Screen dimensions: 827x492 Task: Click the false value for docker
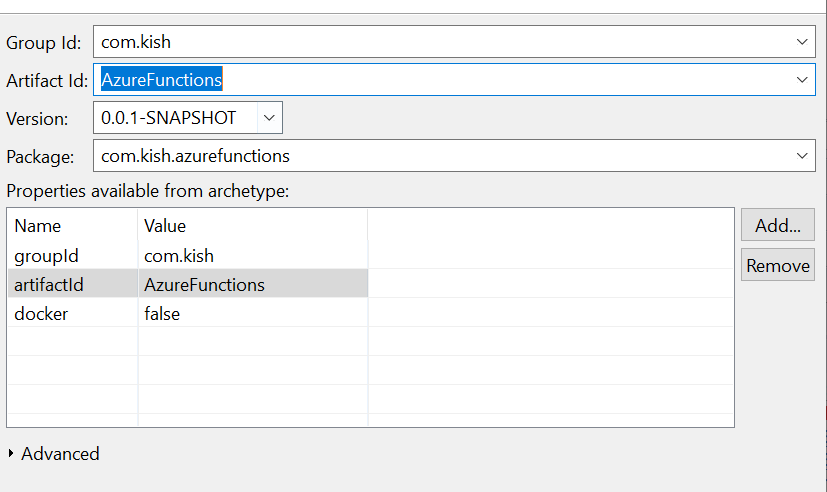[162, 314]
